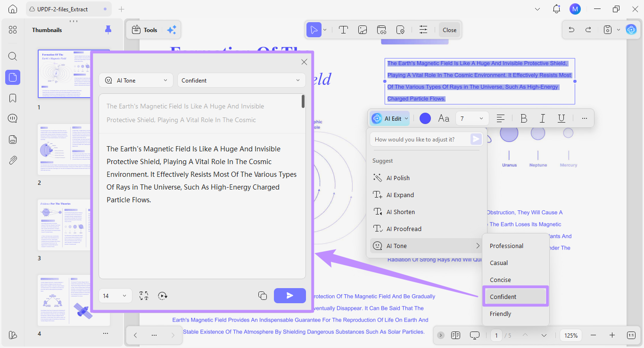The height and width of the screenshot is (348, 644).
Task: Click the AI panel vertical scrollbar
Action: 303,101
